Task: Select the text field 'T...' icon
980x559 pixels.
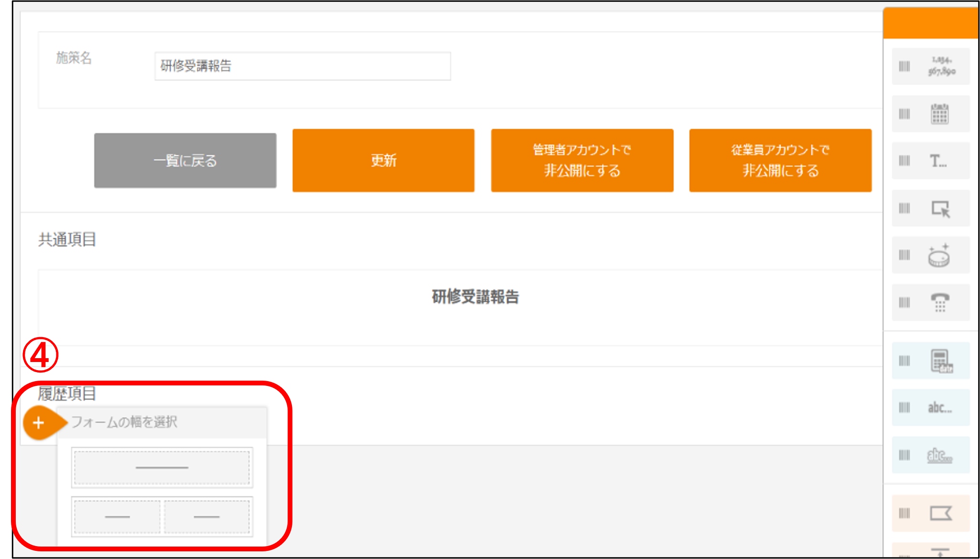Action: pos(938,161)
